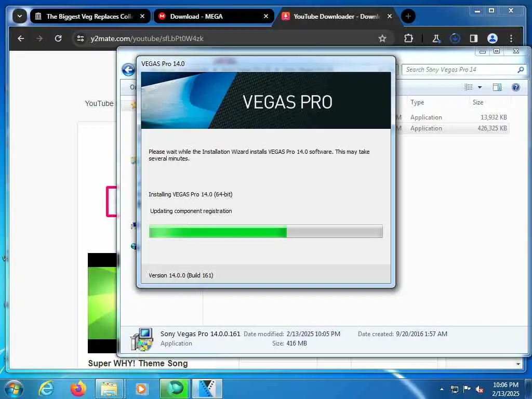Sort files by the Type column

[x=417, y=102]
